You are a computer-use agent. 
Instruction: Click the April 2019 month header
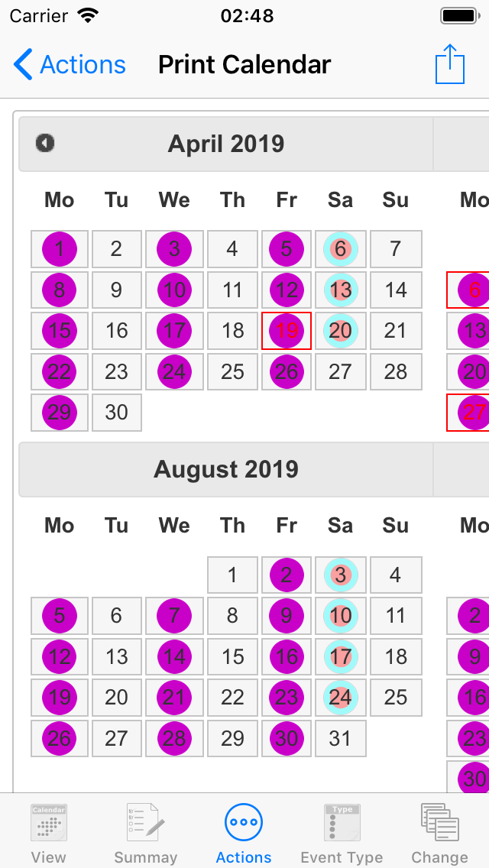point(226,144)
